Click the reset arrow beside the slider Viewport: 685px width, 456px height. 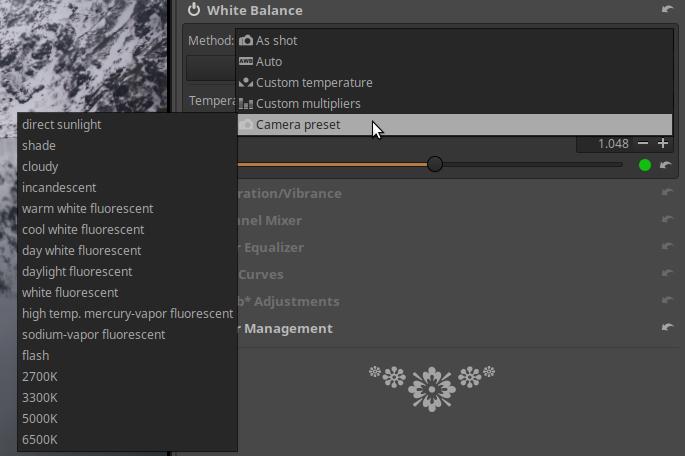[x=666, y=165]
